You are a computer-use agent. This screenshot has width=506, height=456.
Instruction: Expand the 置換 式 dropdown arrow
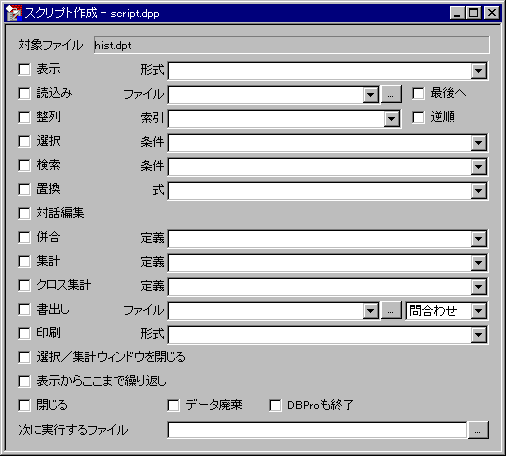click(479, 191)
